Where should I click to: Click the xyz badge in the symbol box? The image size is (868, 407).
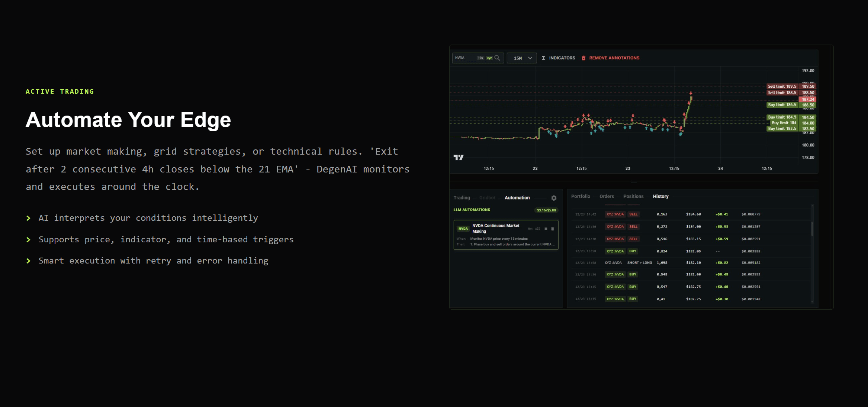489,58
